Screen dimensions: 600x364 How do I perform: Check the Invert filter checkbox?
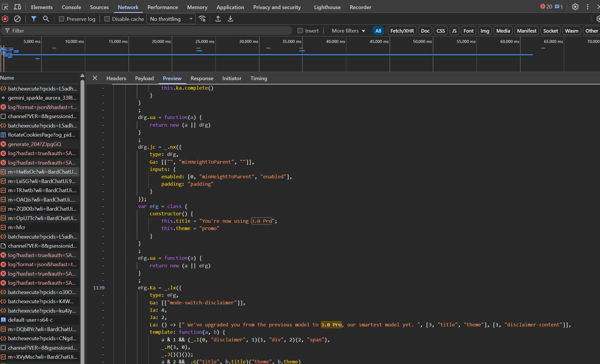[300, 31]
